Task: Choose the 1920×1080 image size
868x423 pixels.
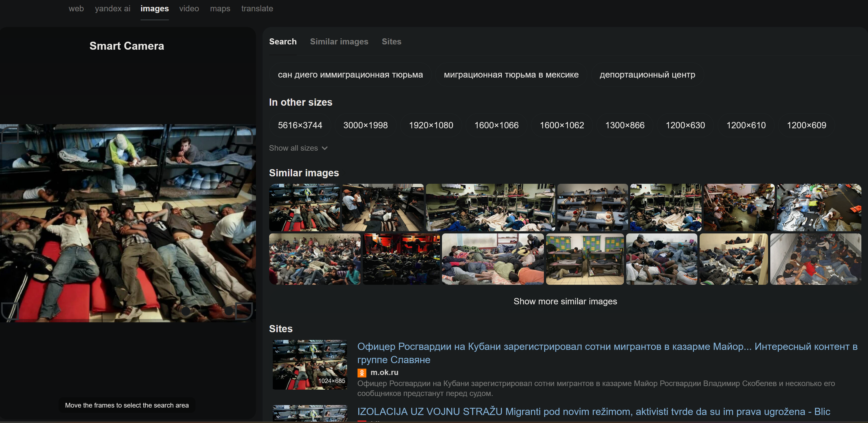Action: tap(431, 125)
